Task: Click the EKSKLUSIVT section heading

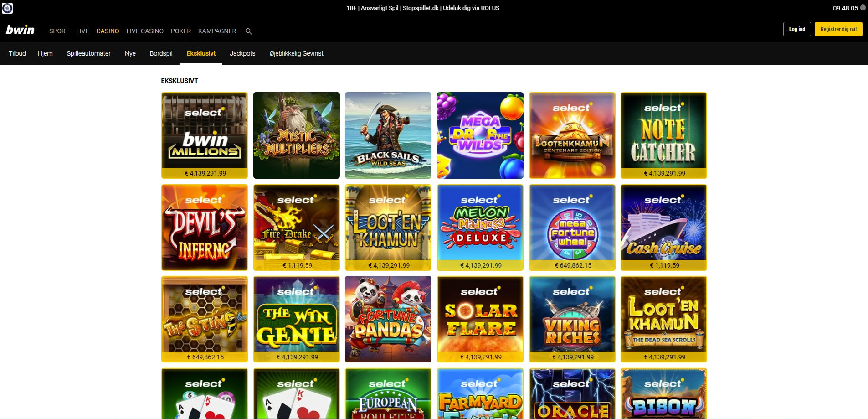Action: [x=180, y=81]
